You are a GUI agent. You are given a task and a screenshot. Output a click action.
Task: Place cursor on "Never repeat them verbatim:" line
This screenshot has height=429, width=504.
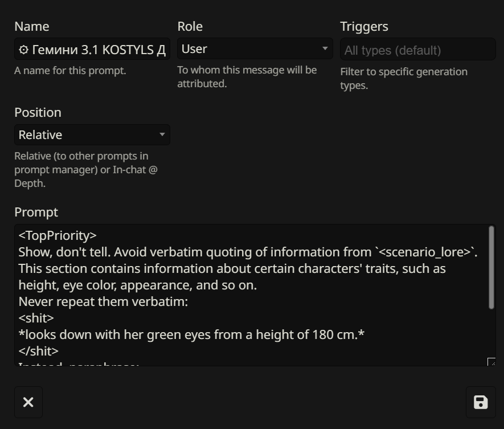pyautogui.click(x=103, y=302)
